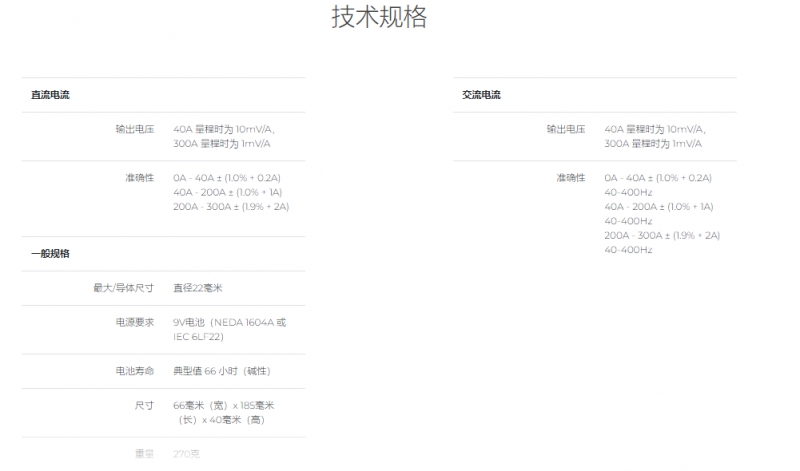Click the 电源要求 row label
This screenshot has width=800, height=471.
tap(135, 322)
